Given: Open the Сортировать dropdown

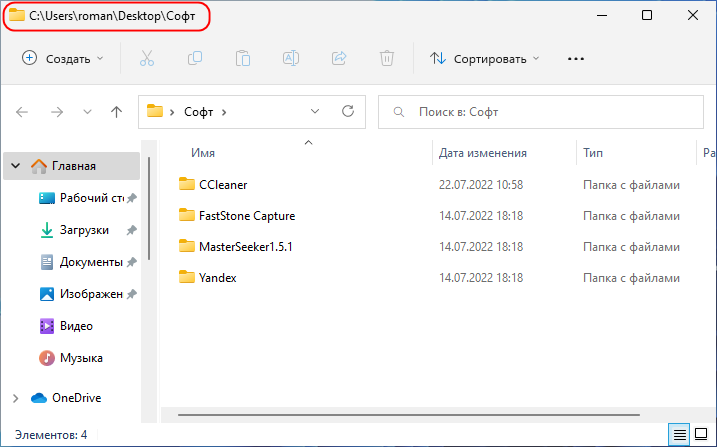Looking at the screenshot, I should point(484,59).
